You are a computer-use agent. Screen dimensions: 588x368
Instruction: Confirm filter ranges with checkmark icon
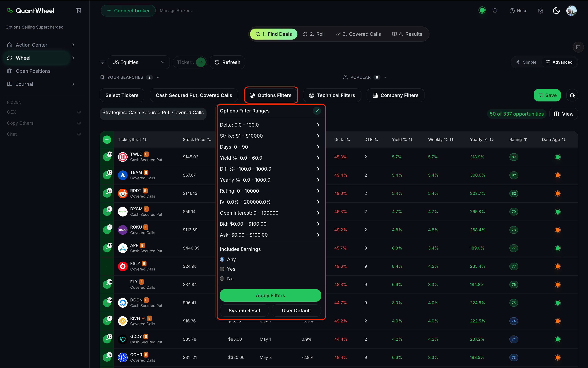click(x=317, y=111)
